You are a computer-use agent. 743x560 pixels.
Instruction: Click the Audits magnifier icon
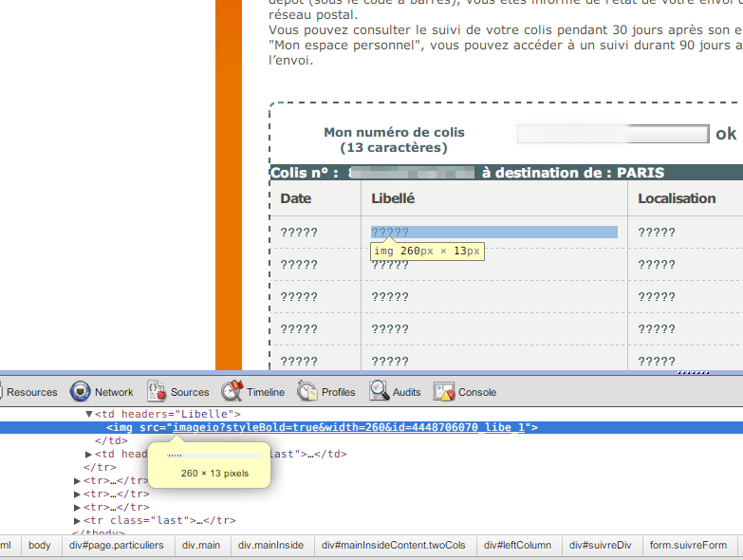point(380,392)
